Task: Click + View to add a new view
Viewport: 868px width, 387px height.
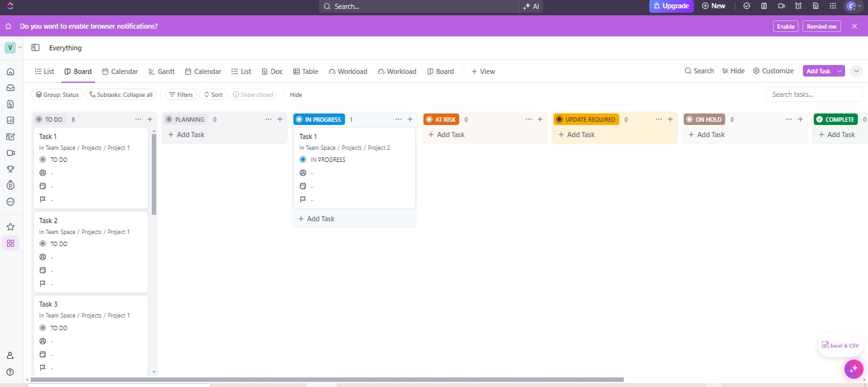Action: coord(483,71)
